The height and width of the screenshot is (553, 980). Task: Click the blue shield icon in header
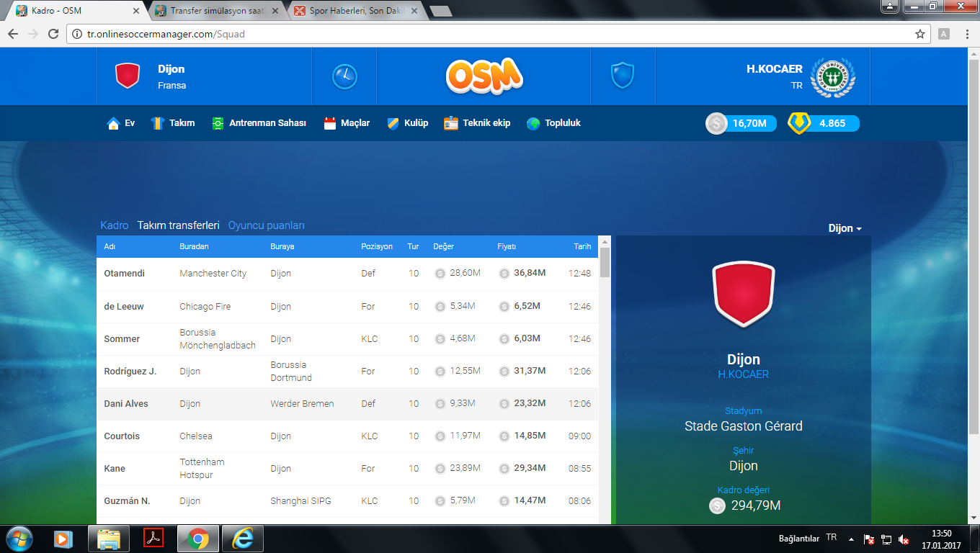623,76
